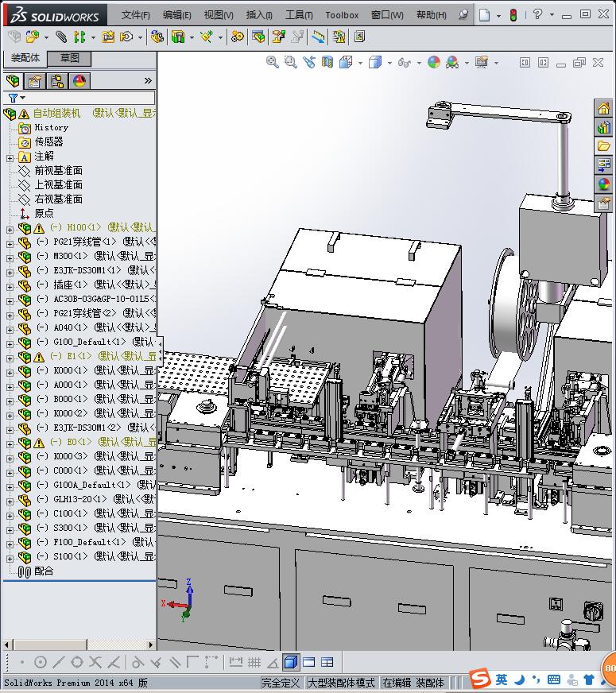Click the Edit Appearance color sphere icon

[x=433, y=62]
